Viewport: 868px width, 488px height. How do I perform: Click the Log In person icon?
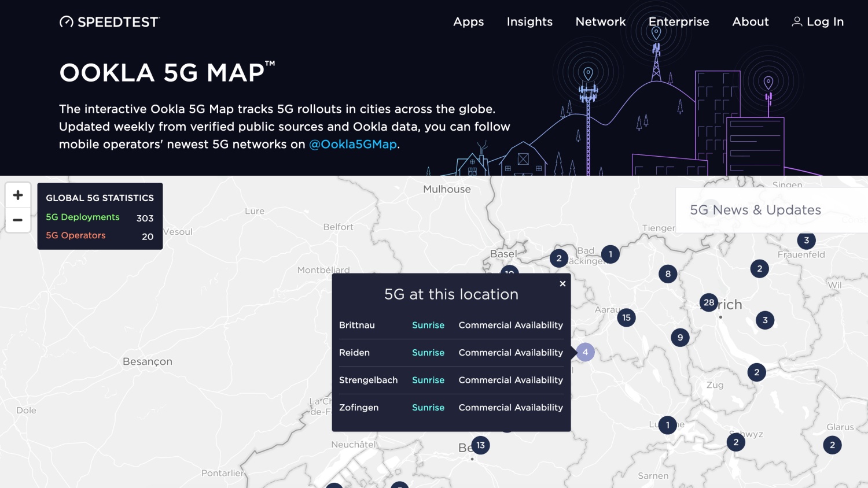(x=797, y=21)
